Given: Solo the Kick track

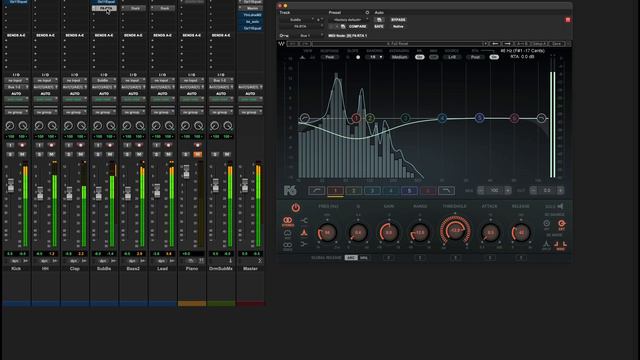Looking at the screenshot, I should 11,154.
